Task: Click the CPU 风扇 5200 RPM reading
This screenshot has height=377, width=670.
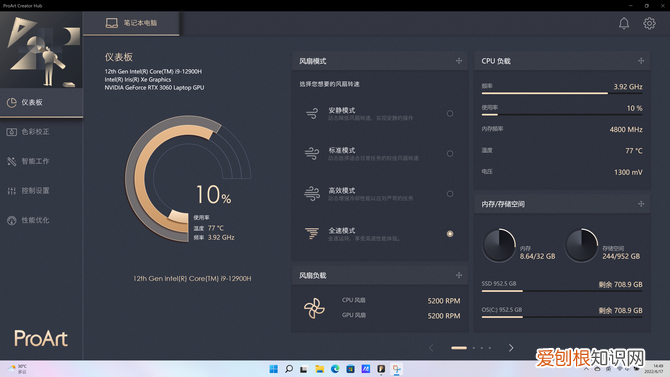Action: point(444,301)
